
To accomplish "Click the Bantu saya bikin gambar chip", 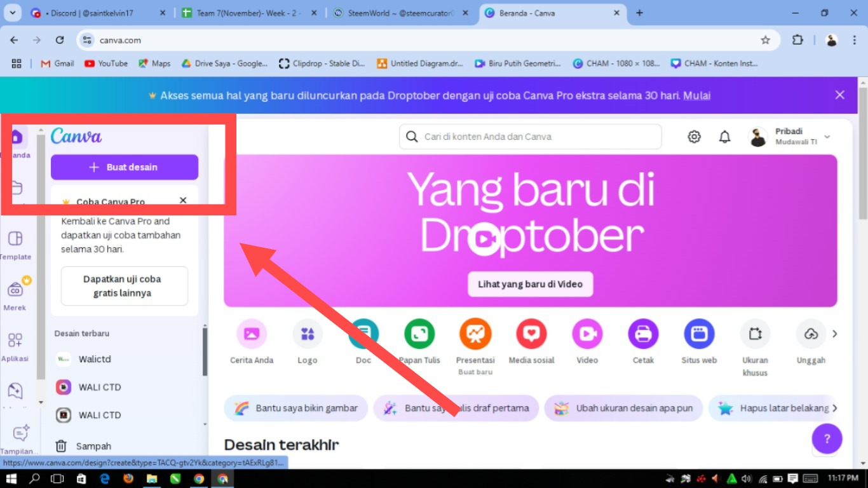I will [296, 409].
